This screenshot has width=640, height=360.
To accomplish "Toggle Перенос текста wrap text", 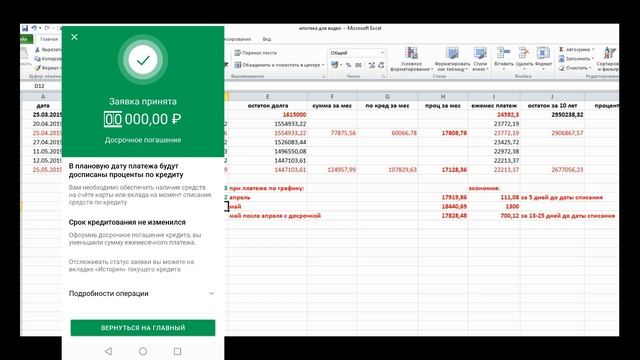I will click(256, 53).
